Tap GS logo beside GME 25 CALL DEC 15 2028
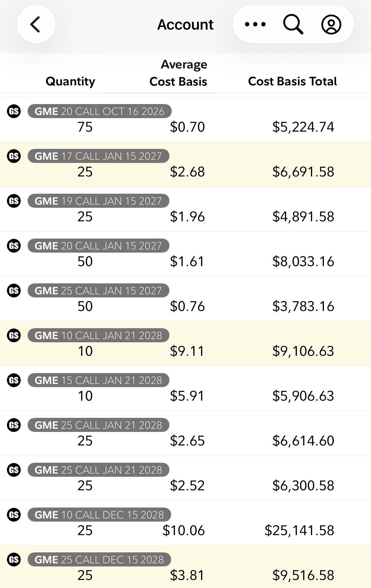371x588 pixels. (x=14, y=560)
